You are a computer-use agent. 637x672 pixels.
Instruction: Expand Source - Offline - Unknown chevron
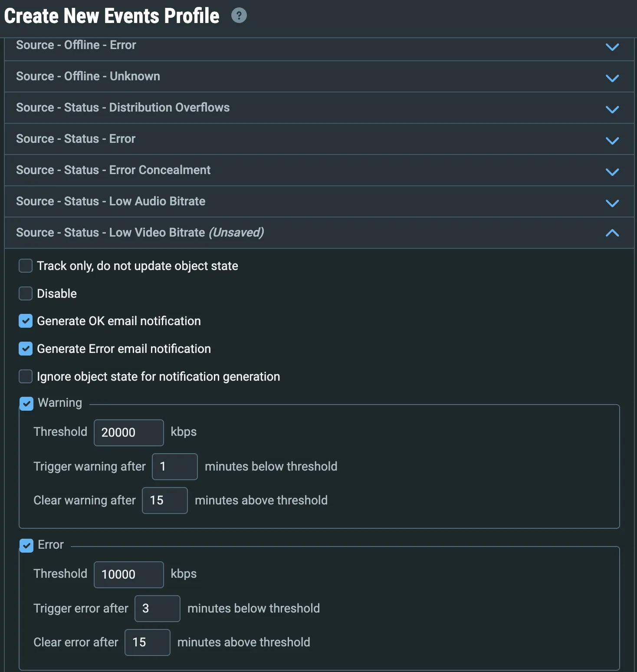(612, 78)
